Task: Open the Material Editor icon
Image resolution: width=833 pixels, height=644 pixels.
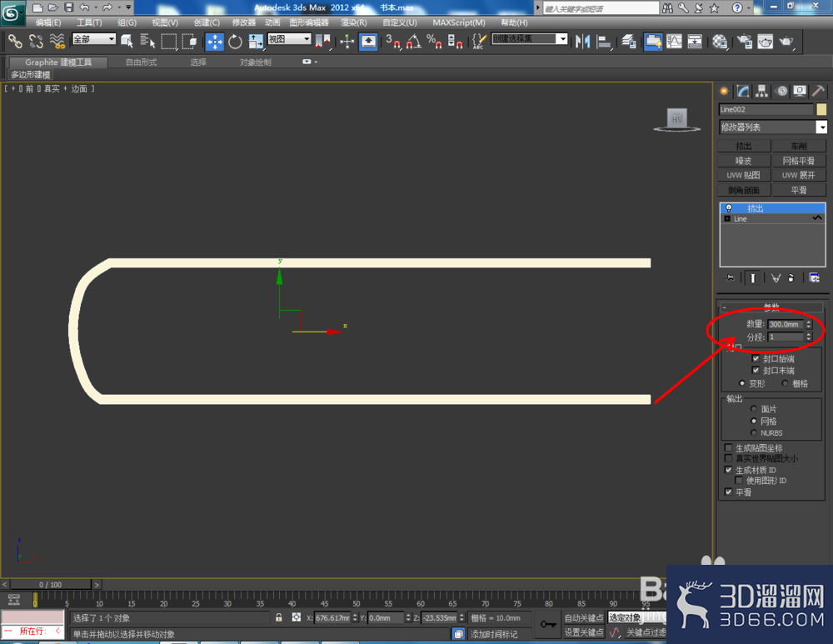Action: tap(720, 41)
